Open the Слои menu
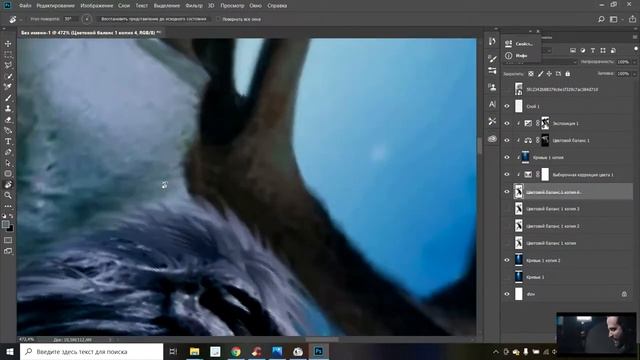Screen dimensions: 640x360 click(124, 6)
